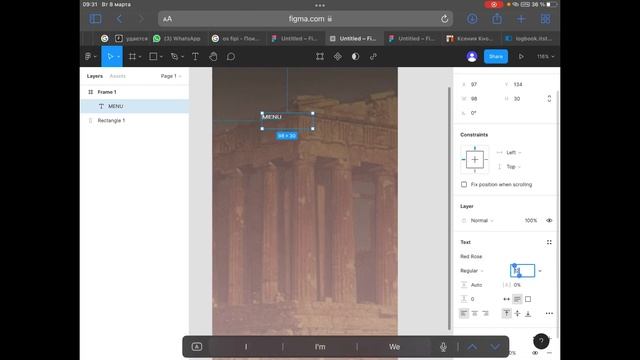Click the letter spacing 0% field
This screenshot has width=640, height=360.
[x=518, y=285]
